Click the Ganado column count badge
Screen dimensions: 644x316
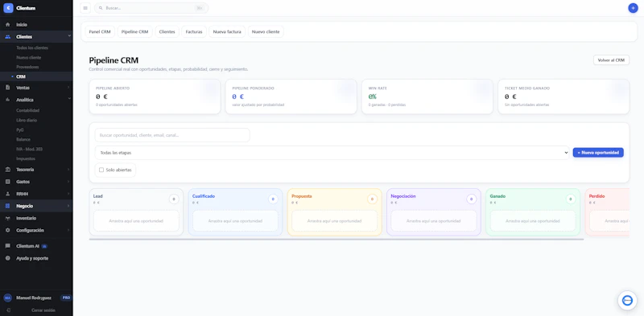point(571,199)
